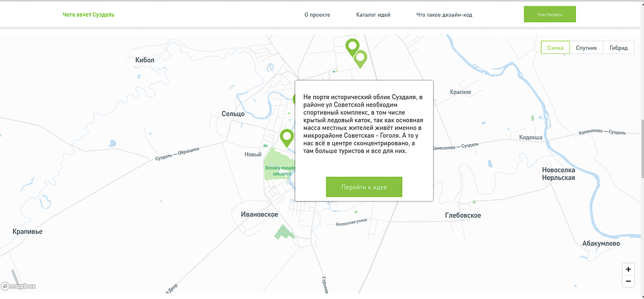Image resolution: width=644 pixels, height=299 pixels.
Task: Click the lighter green pin beside the top pin
Action: (x=361, y=59)
